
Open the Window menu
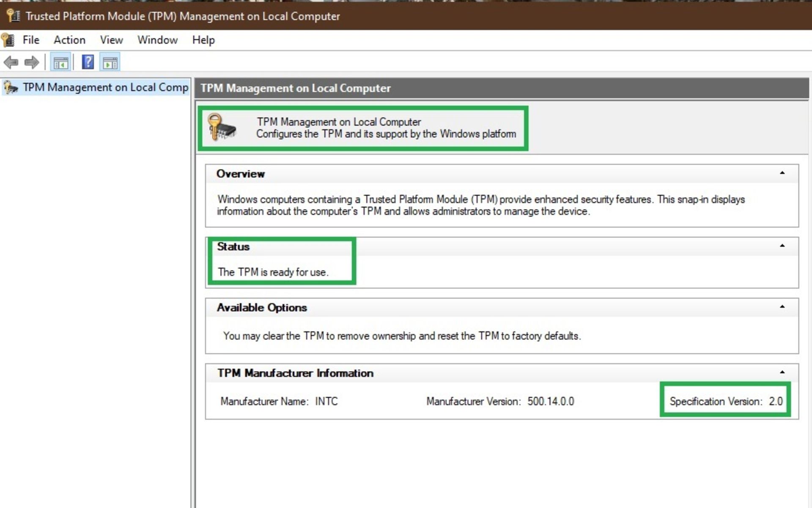157,40
